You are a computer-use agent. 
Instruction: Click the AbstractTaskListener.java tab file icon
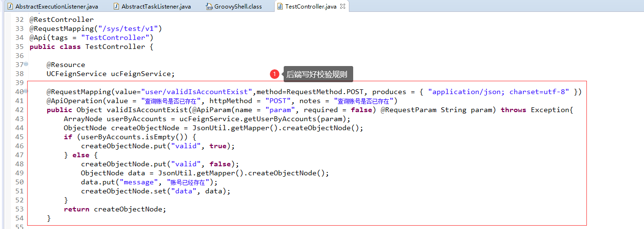point(116,7)
